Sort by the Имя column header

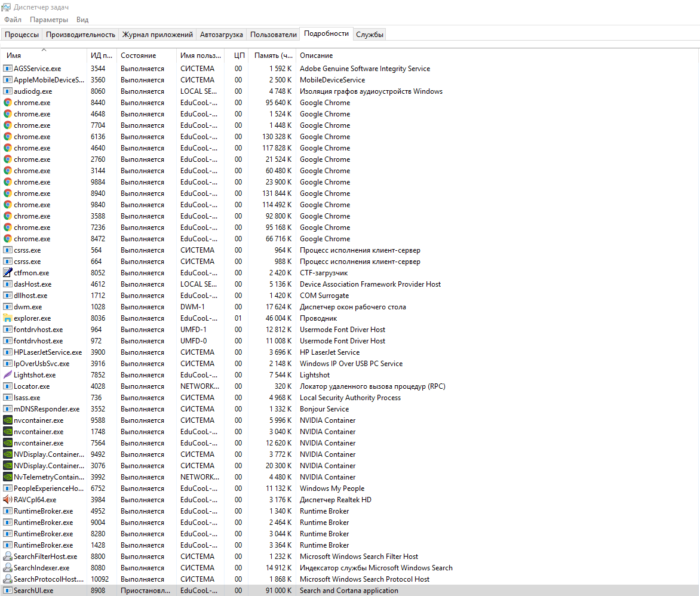(x=44, y=56)
